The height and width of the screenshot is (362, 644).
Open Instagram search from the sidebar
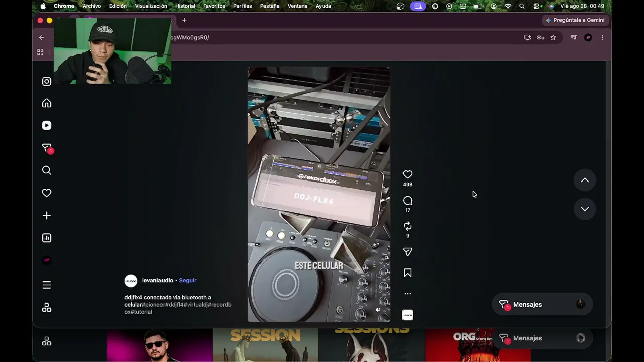(x=47, y=170)
